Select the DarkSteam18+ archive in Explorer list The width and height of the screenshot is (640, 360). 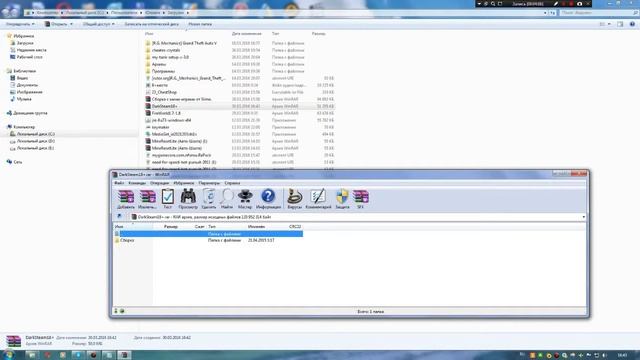[x=164, y=106]
